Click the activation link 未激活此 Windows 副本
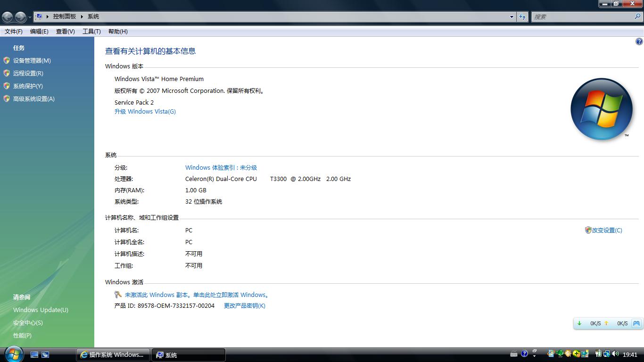Viewport: 644px width, 362px height. pos(197,295)
